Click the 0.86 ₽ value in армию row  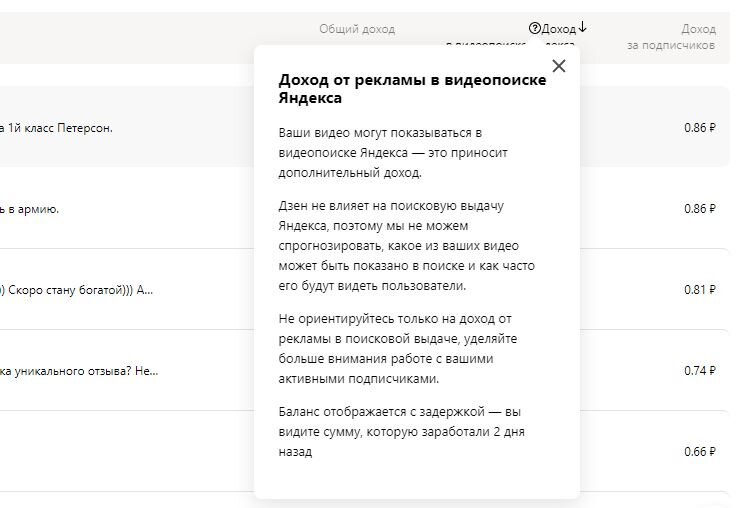[700, 209]
